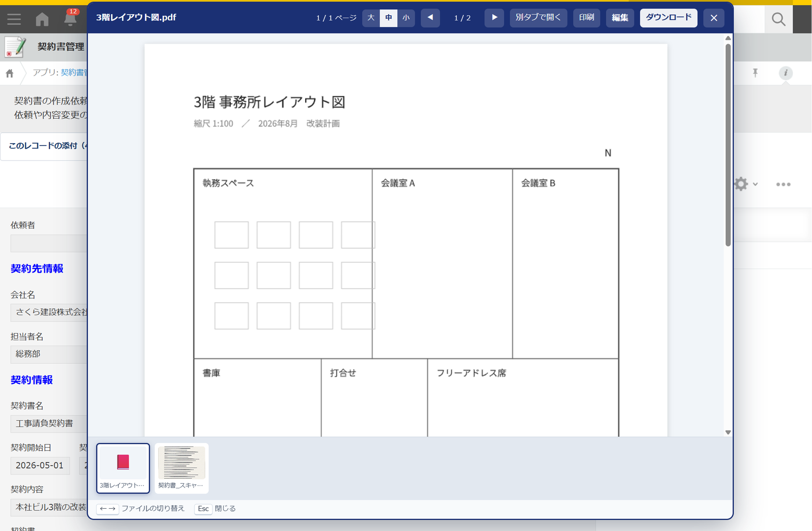Select the 3階レイアウト thumbnail
812x531 pixels.
[123, 468]
